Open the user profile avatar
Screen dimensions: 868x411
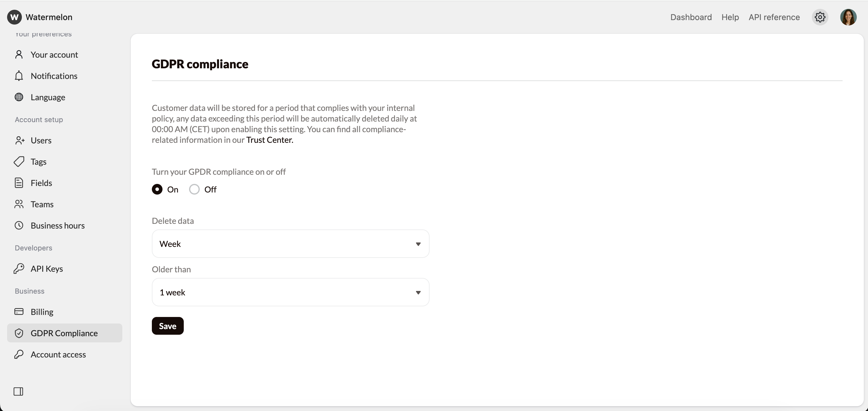[848, 17]
